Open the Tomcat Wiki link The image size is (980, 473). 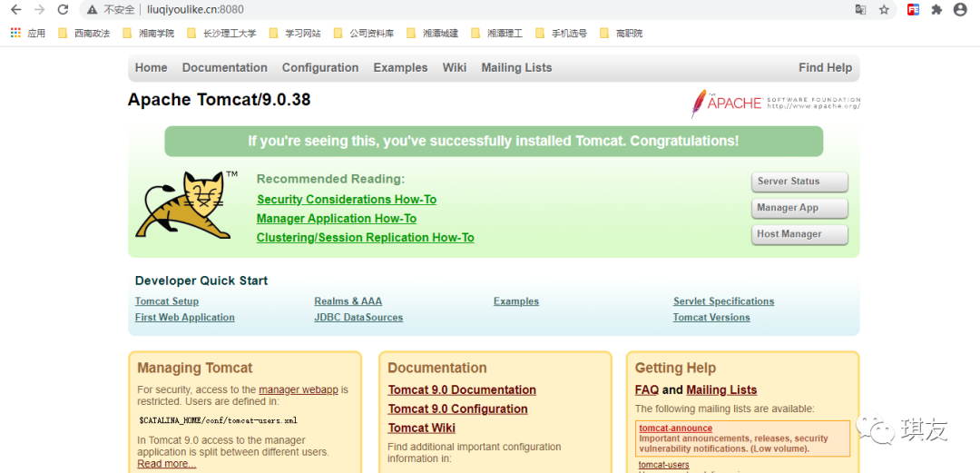tap(422, 428)
